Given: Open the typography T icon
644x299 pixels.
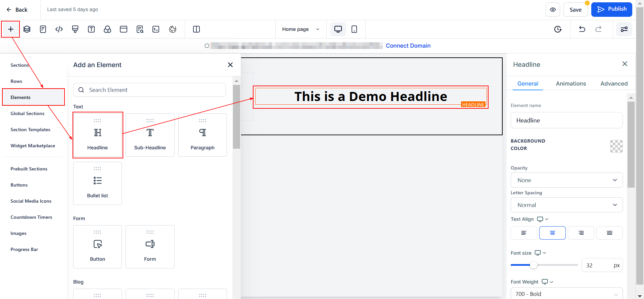Looking at the screenshot, I should [91, 29].
